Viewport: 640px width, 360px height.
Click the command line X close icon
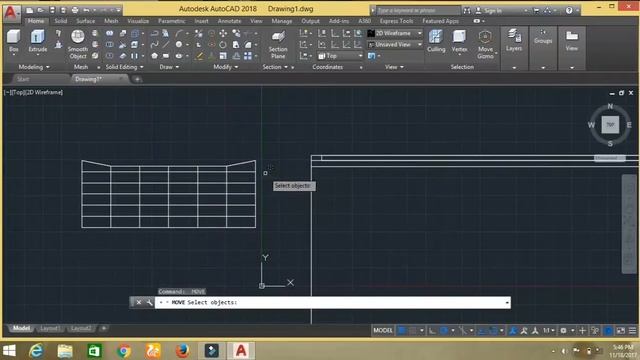point(139,302)
